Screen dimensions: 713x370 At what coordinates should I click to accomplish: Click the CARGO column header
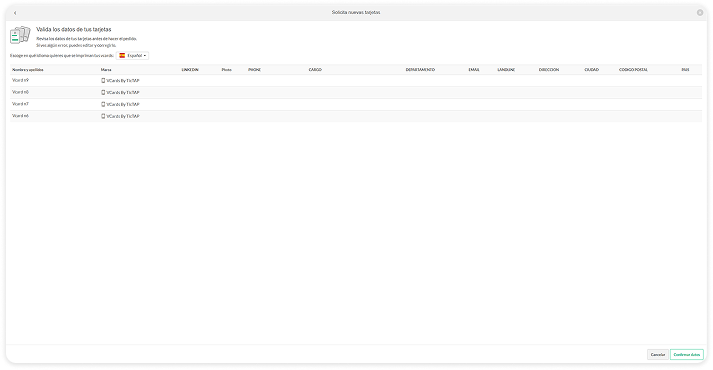click(x=315, y=70)
